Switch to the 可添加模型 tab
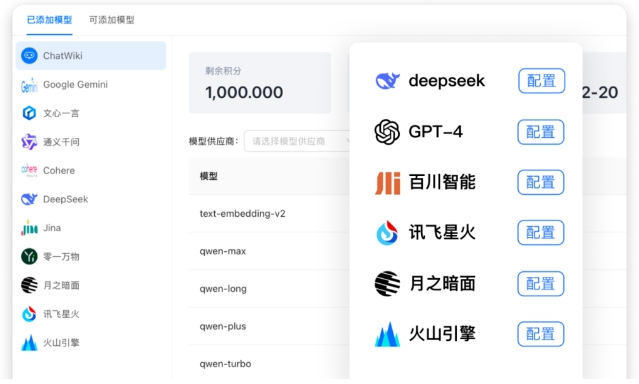The image size is (639, 384). (x=112, y=20)
